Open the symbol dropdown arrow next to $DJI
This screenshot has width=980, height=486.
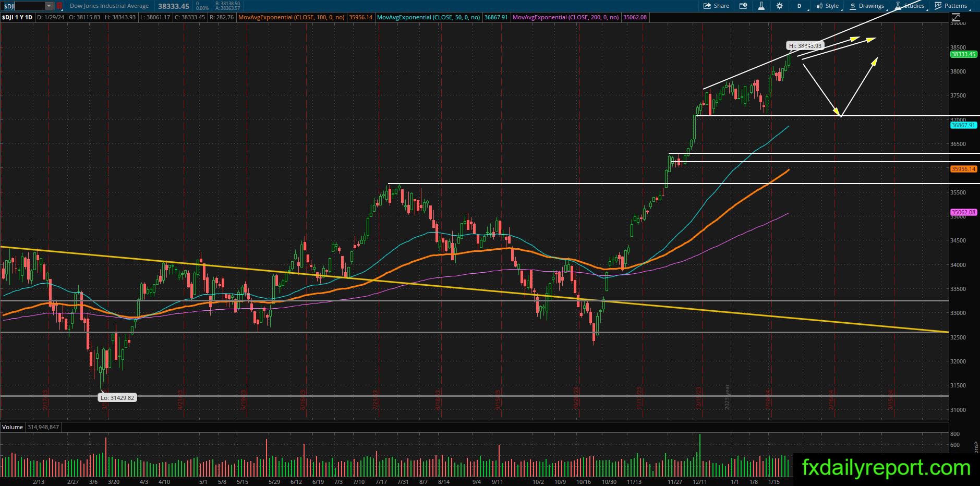click(49, 6)
